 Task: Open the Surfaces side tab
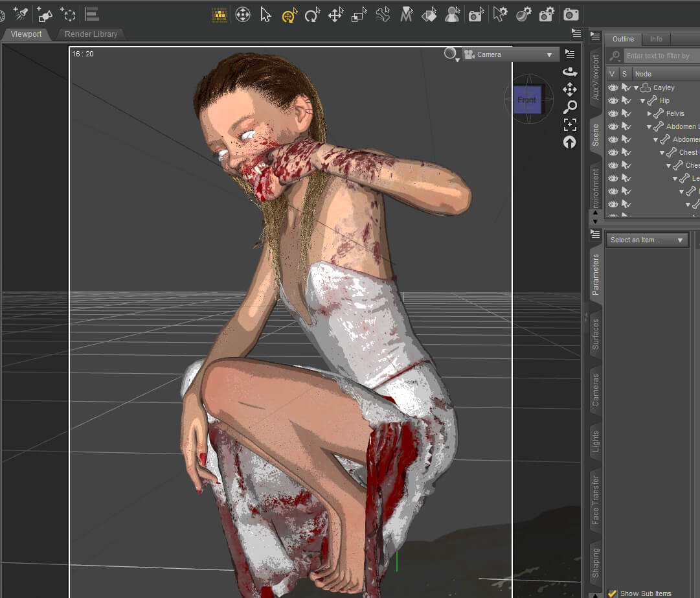[596, 334]
